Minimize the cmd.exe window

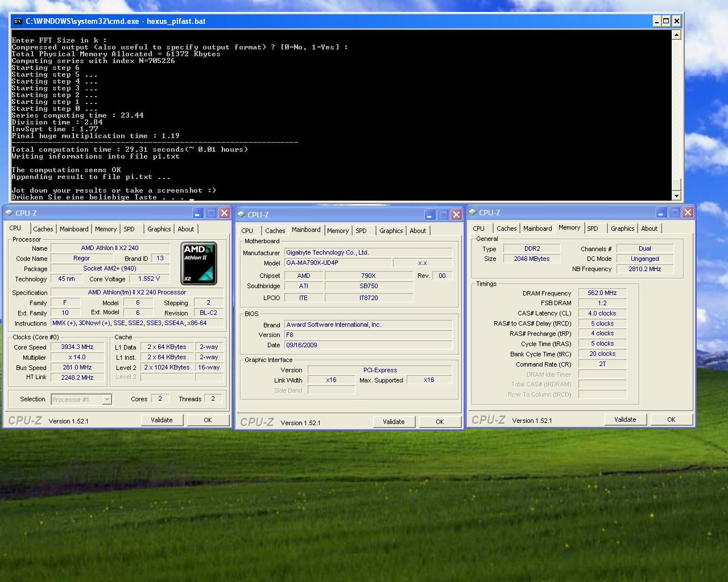656,21
